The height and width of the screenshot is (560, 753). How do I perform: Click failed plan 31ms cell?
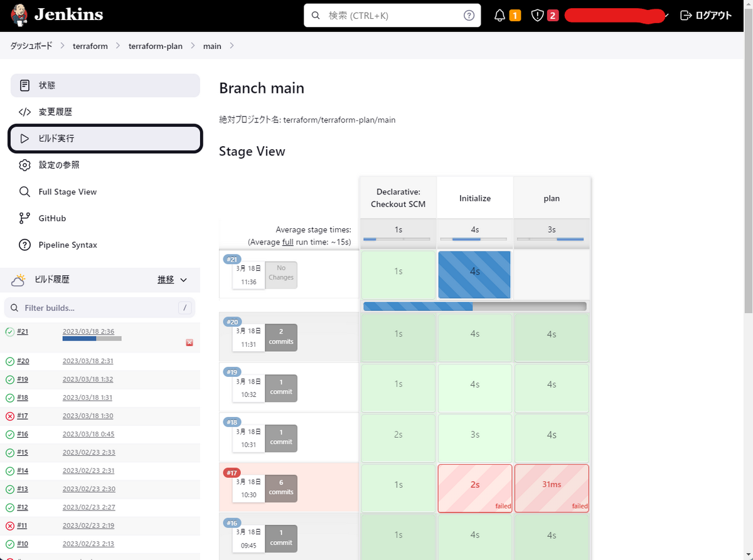coord(552,488)
